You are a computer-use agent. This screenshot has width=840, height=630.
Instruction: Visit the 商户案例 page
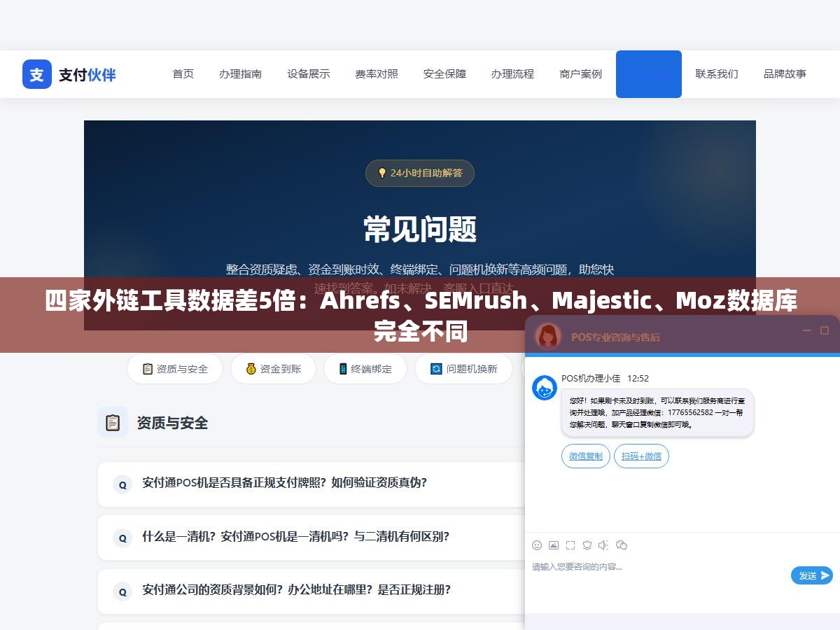tap(581, 73)
